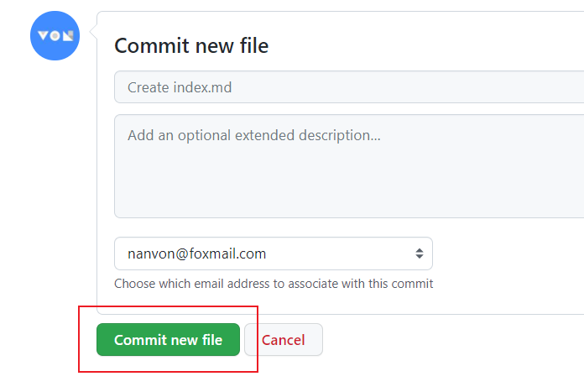Click the green Commit new file button
Viewport: 584px width, 392px height.
[x=168, y=339]
